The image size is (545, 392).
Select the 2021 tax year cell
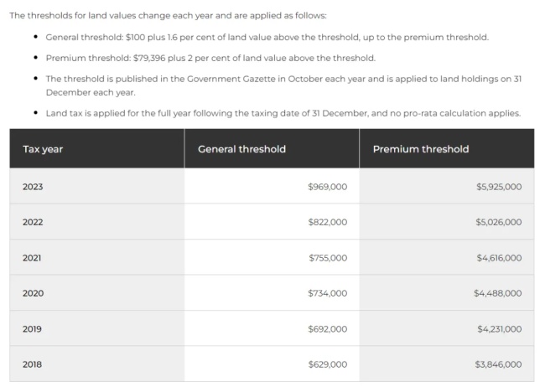(96, 257)
